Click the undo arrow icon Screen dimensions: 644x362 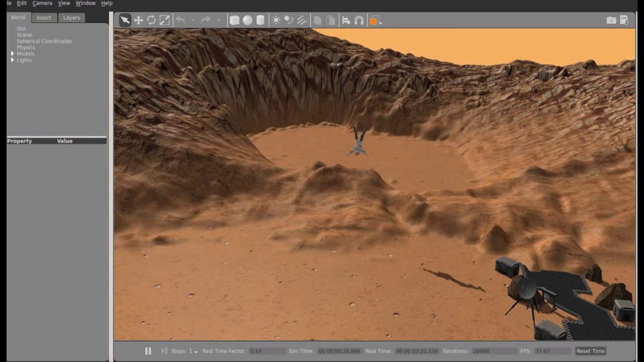(x=180, y=20)
